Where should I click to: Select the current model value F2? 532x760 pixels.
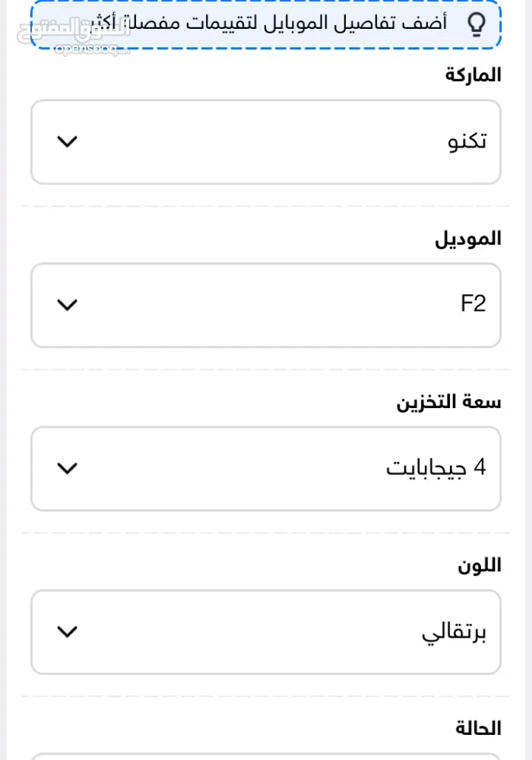click(473, 303)
